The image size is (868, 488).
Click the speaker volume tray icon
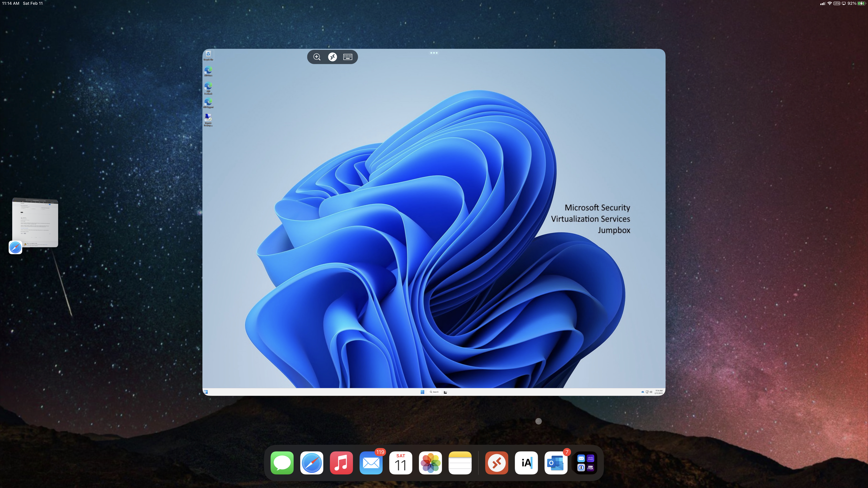[651, 392]
